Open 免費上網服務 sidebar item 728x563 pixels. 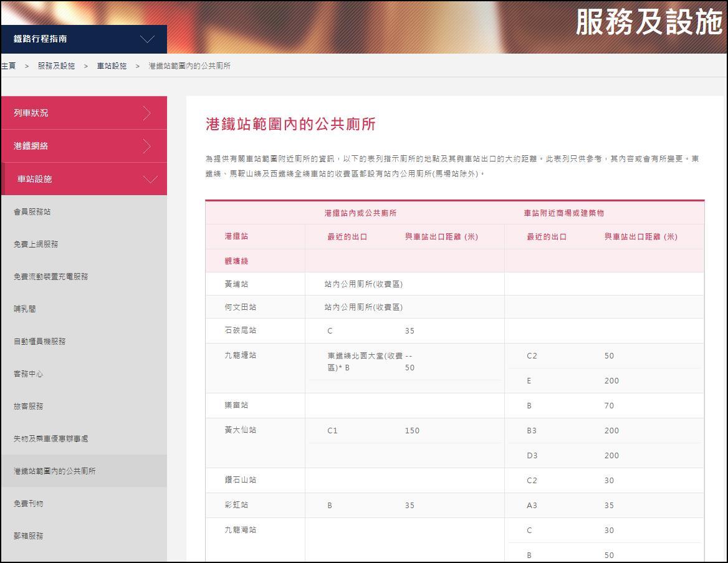[36, 244]
